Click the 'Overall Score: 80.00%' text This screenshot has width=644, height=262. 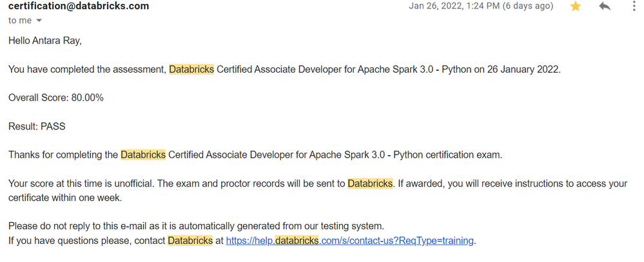pyautogui.click(x=56, y=98)
